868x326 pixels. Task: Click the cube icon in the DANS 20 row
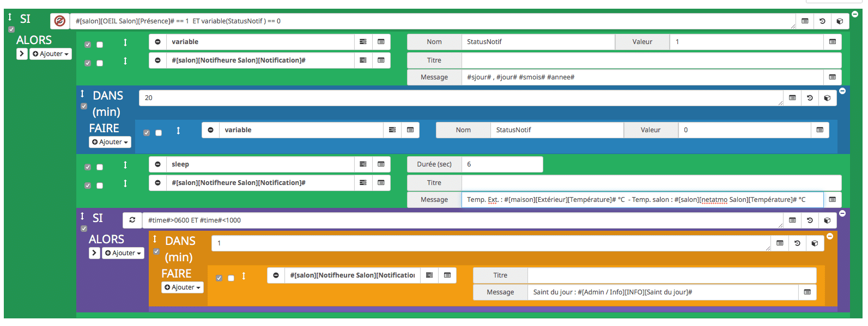point(827,98)
